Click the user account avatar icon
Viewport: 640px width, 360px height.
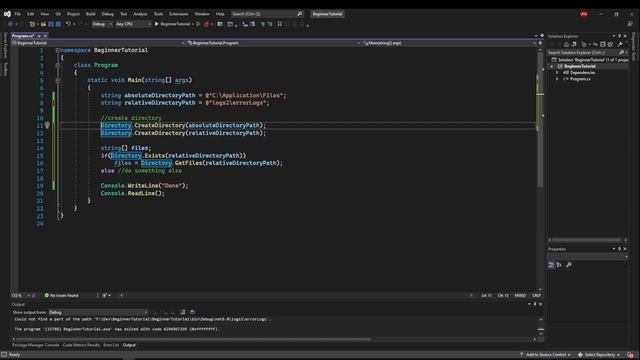tap(584, 14)
